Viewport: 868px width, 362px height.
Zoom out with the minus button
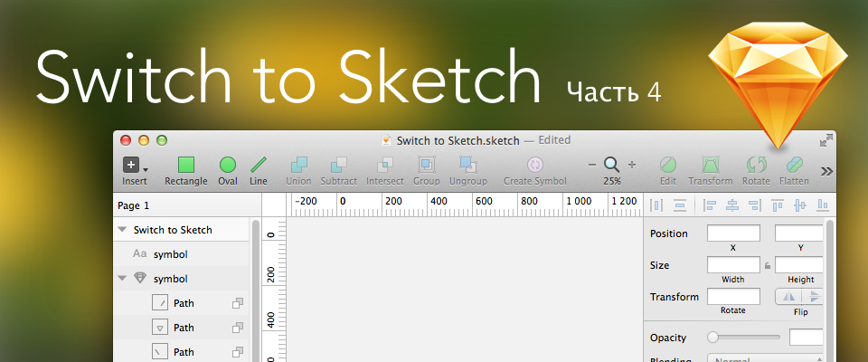(x=591, y=165)
